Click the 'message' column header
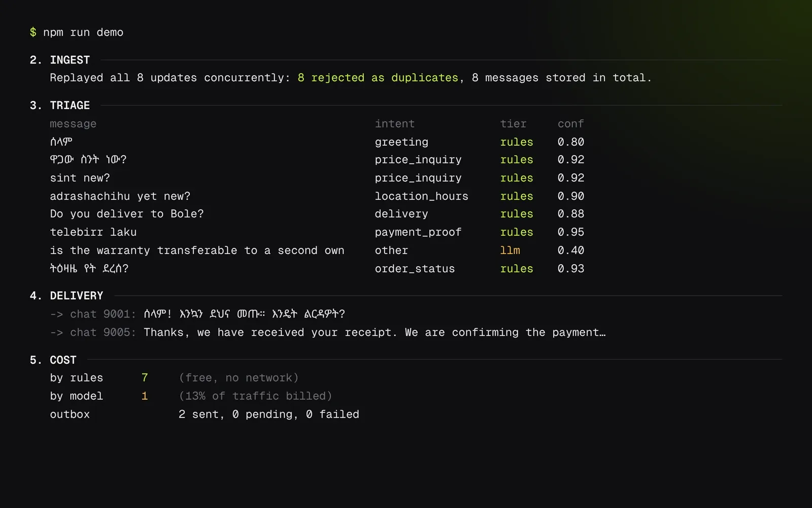 point(73,124)
